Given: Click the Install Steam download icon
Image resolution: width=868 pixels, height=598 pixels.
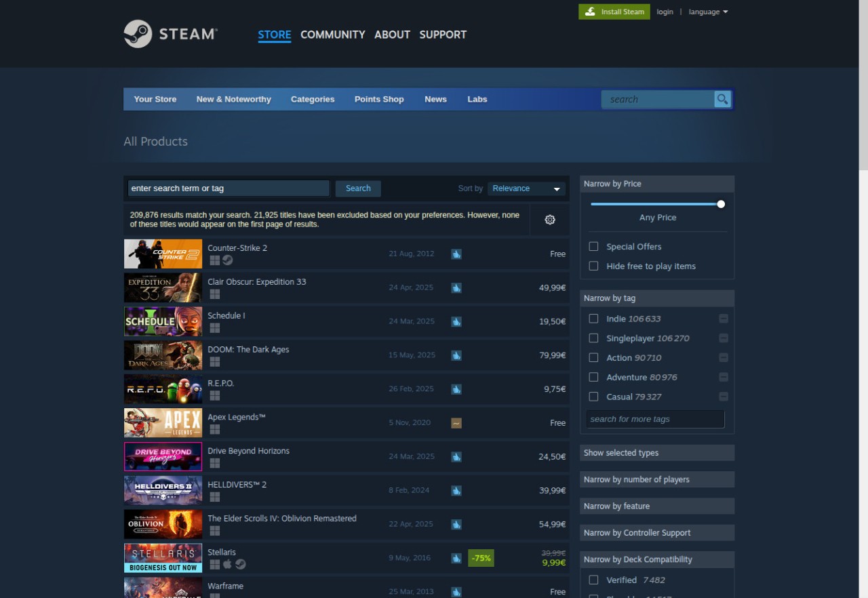Looking at the screenshot, I should point(590,12).
